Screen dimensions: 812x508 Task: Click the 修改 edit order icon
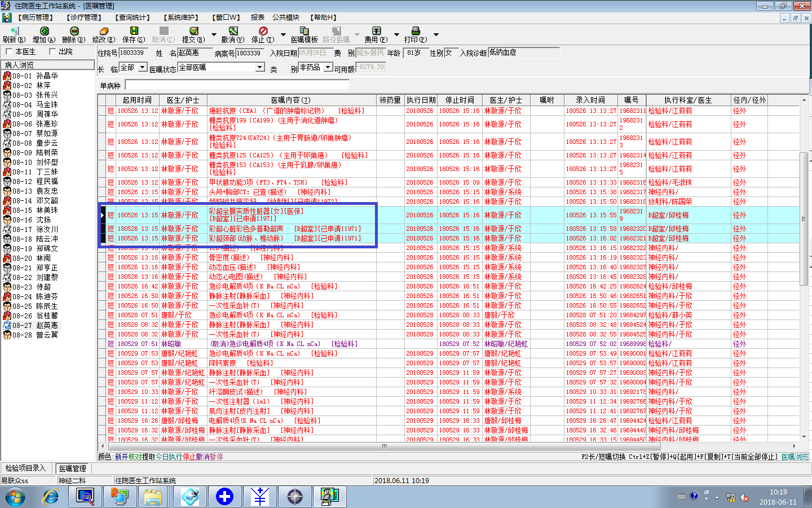coord(104,30)
